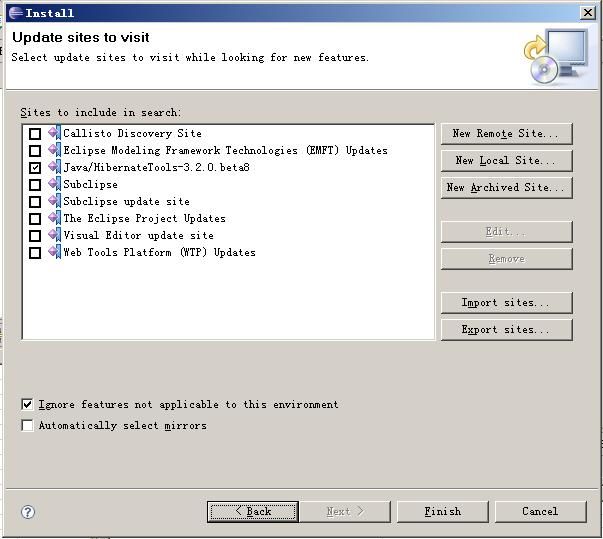Check the Callisto Discovery Site checkbox
603x539 pixels.
(35, 134)
